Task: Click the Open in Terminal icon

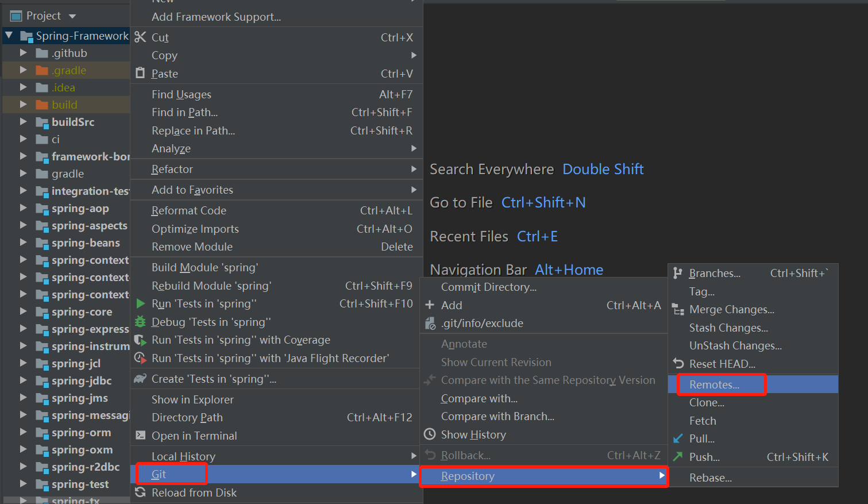Action: coord(140,436)
